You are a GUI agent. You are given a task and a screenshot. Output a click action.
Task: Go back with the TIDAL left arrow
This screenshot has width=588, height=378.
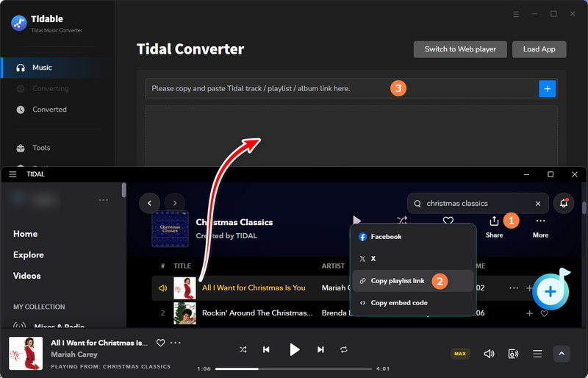pos(150,203)
